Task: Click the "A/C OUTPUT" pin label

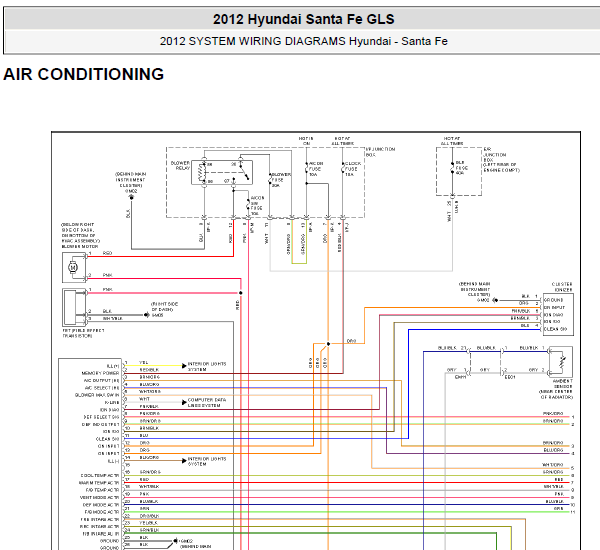Action: pos(102,380)
